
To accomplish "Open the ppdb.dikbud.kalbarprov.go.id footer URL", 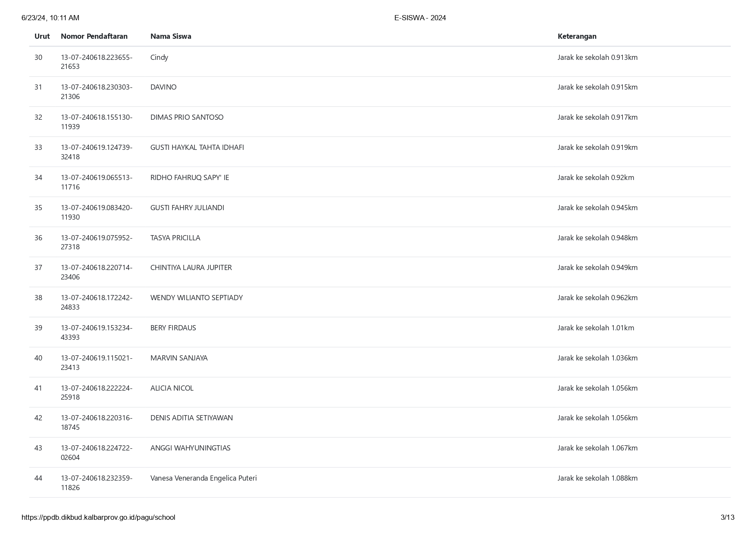I will [98, 517].
